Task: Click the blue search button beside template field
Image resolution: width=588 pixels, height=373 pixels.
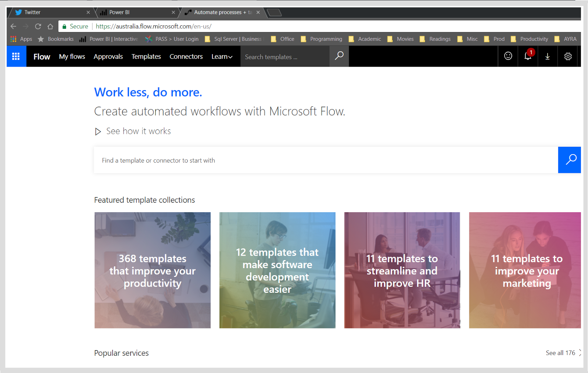Action: 569,160
